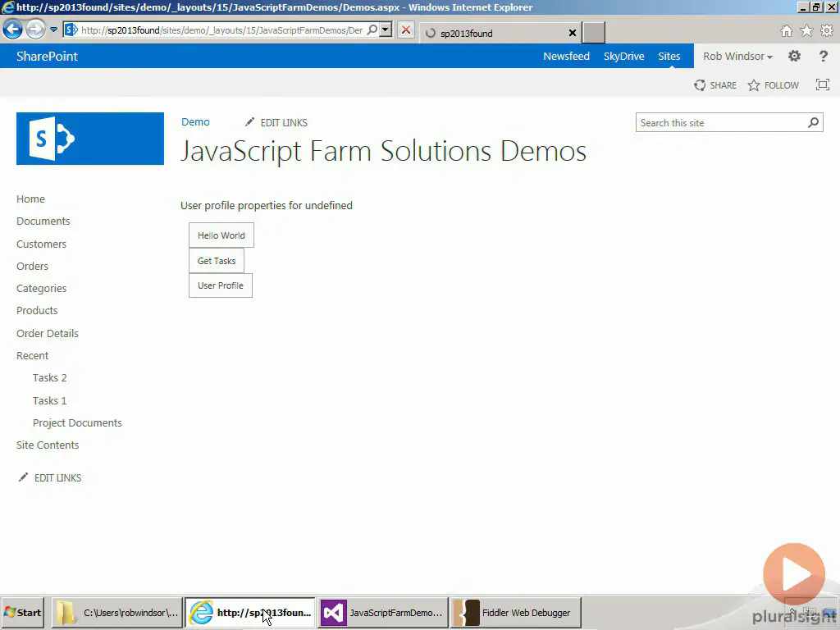
Task: Click the SharePoint site logo image
Action: pyautogui.click(x=90, y=138)
